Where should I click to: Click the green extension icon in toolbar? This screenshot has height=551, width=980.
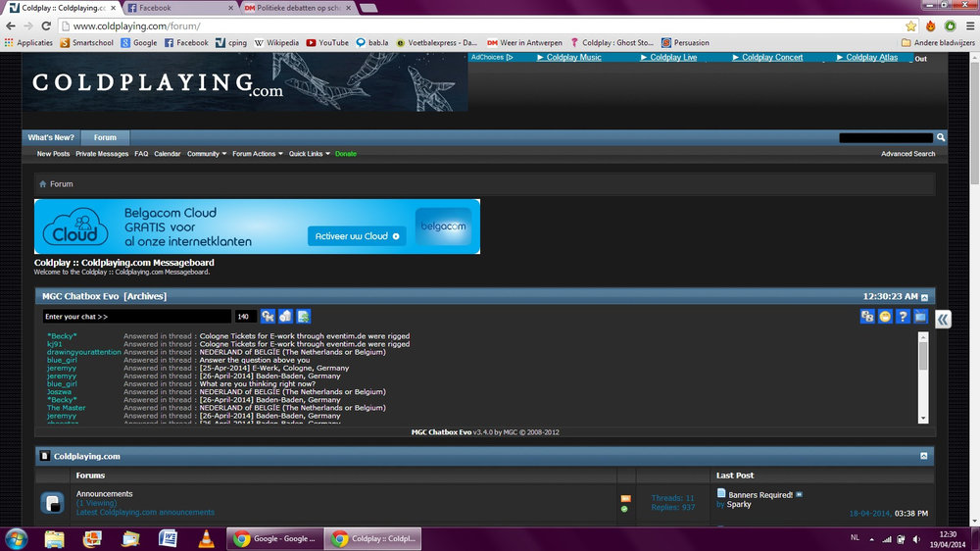point(950,26)
